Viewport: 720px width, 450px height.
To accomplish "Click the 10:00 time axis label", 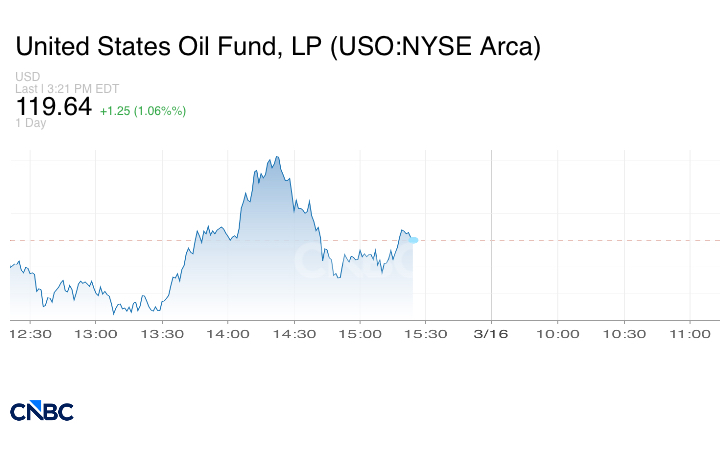I will (558, 333).
